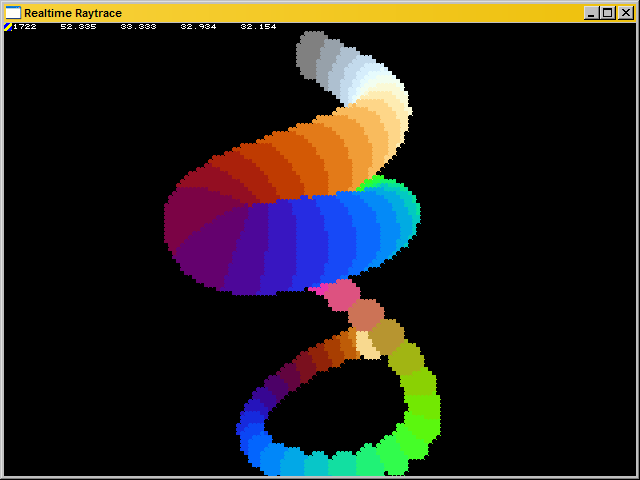The height and width of the screenshot is (480, 640).
Task: Click the stat value '33.333'
Action: [x=138, y=27]
